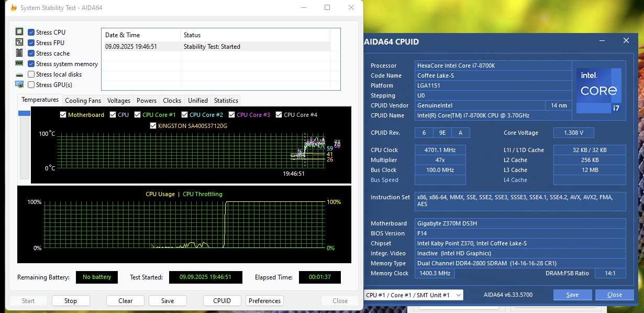Click the Bus Clock value 100.0 MHz
This screenshot has height=313, width=644.
pos(440,170)
